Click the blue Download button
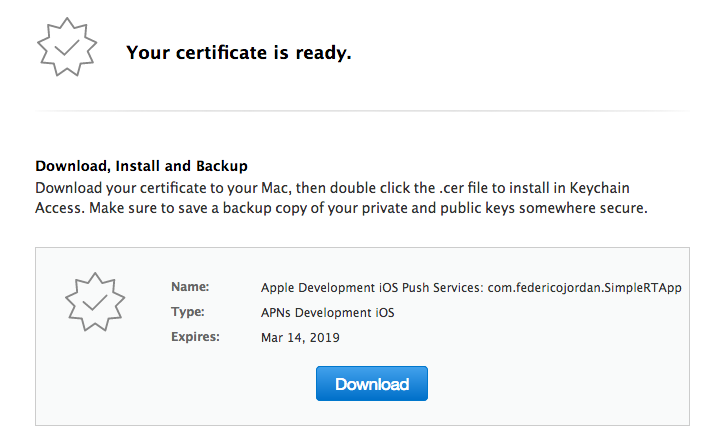Image resolution: width=720 pixels, height=444 pixels. [x=371, y=383]
